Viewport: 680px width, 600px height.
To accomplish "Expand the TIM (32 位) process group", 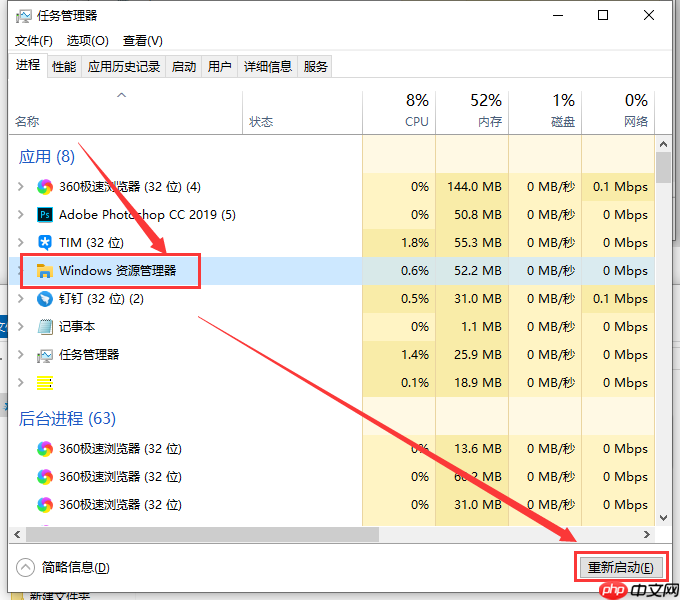I will pos(20,243).
